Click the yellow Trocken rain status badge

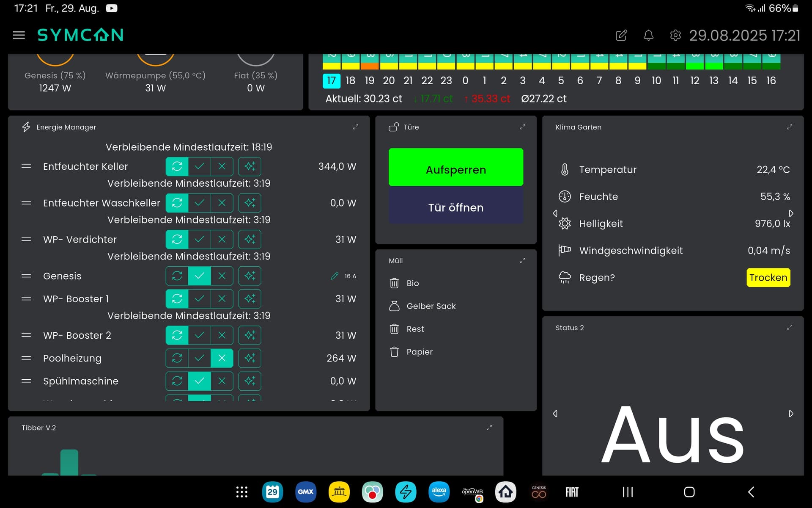(768, 278)
